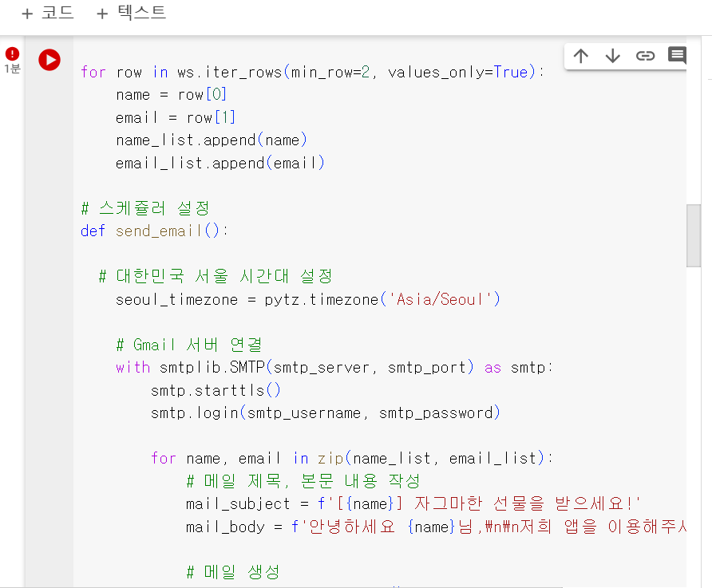
Task: Move cell down with the arrow icon
Action: click(x=612, y=56)
